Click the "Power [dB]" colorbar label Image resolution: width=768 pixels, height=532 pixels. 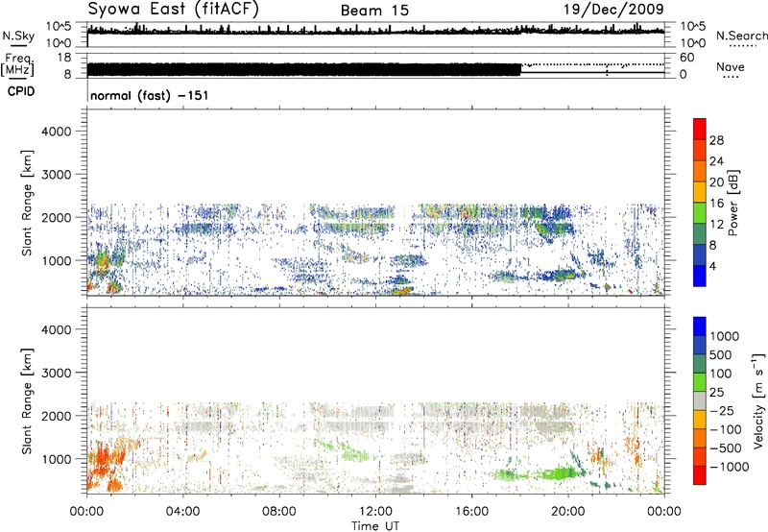click(x=732, y=203)
